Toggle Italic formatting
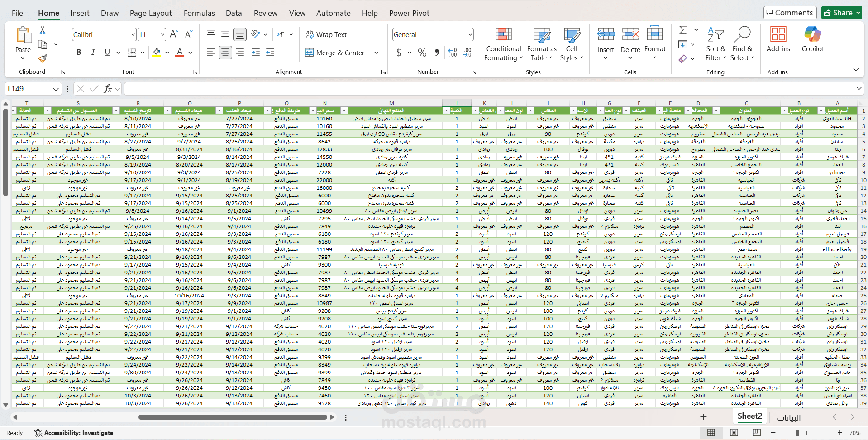 [93, 53]
